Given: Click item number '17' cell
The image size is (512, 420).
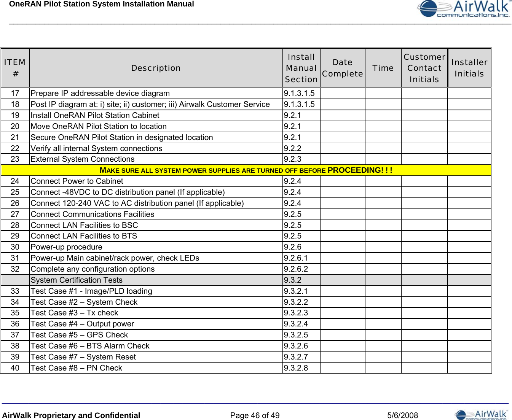Looking at the screenshot, I should (x=15, y=93).
